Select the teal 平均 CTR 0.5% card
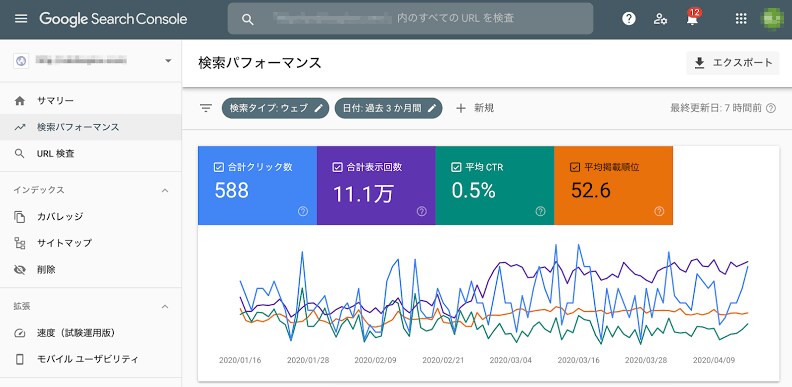This screenshot has height=387, width=792. click(x=495, y=185)
